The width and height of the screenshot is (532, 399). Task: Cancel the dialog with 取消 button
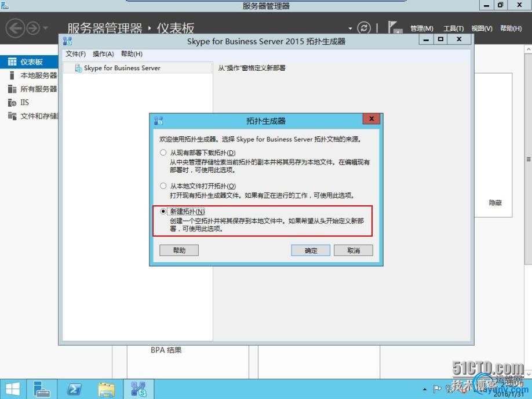tap(353, 251)
